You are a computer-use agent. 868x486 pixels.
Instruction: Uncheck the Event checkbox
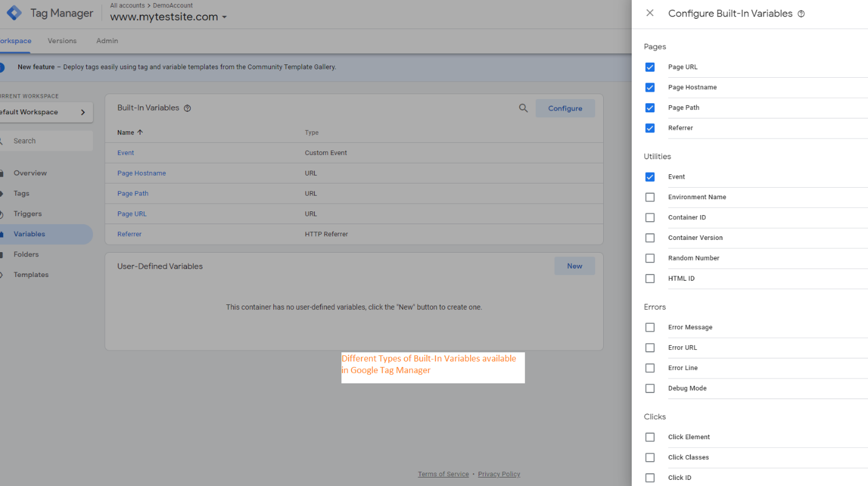(x=650, y=177)
